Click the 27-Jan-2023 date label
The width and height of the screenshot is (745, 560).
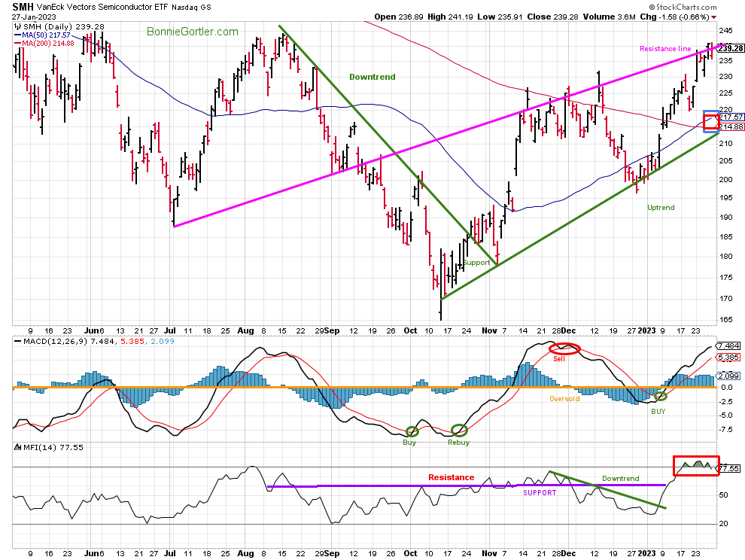[x=34, y=17]
